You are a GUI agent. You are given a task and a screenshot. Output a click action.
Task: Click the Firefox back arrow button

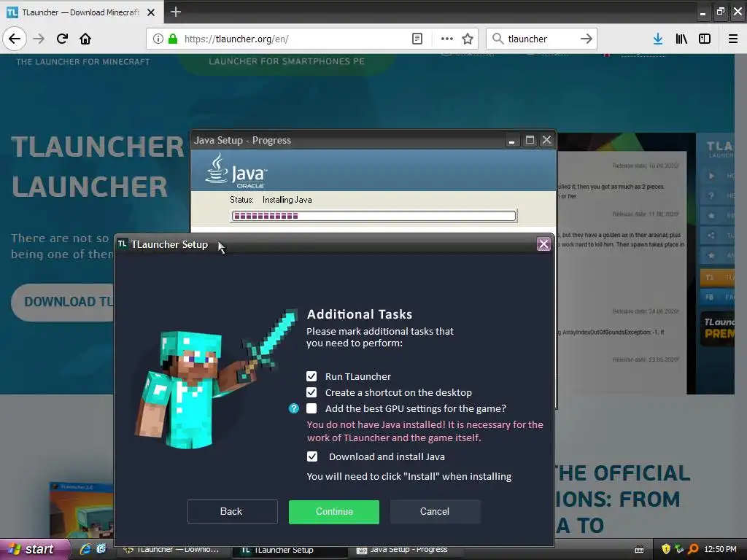pyautogui.click(x=15, y=39)
